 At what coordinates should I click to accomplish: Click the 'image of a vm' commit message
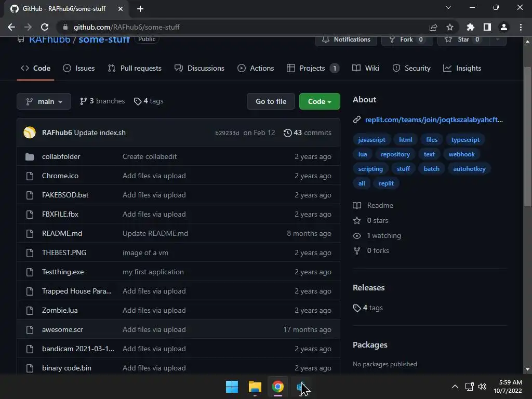coord(145,253)
